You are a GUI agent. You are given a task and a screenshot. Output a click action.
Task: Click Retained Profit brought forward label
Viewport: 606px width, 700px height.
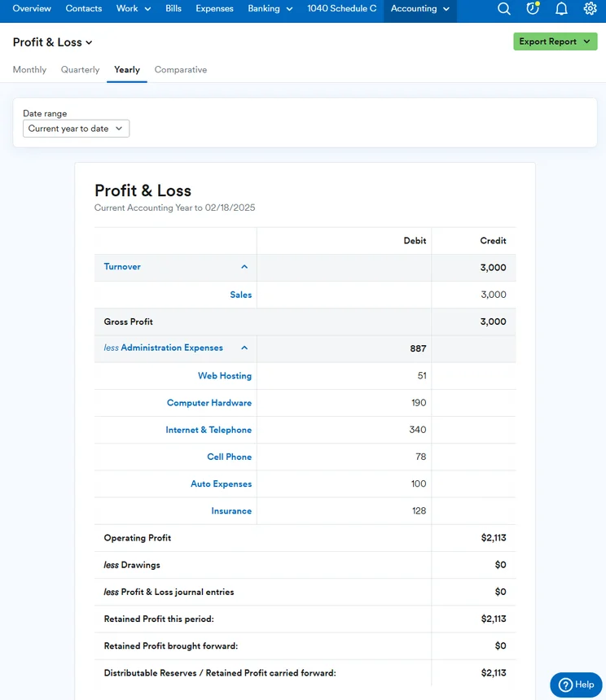(x=170, y=646)
